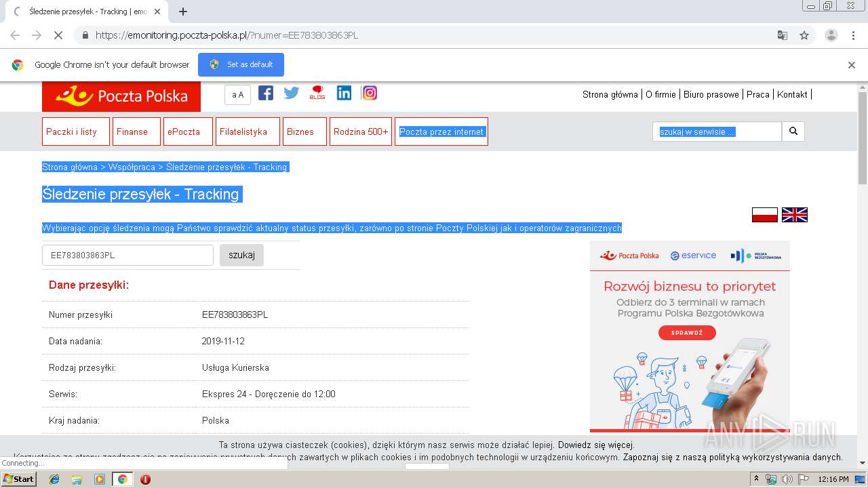Click the red antivirus taskbar icon

(x=145, y=479)
